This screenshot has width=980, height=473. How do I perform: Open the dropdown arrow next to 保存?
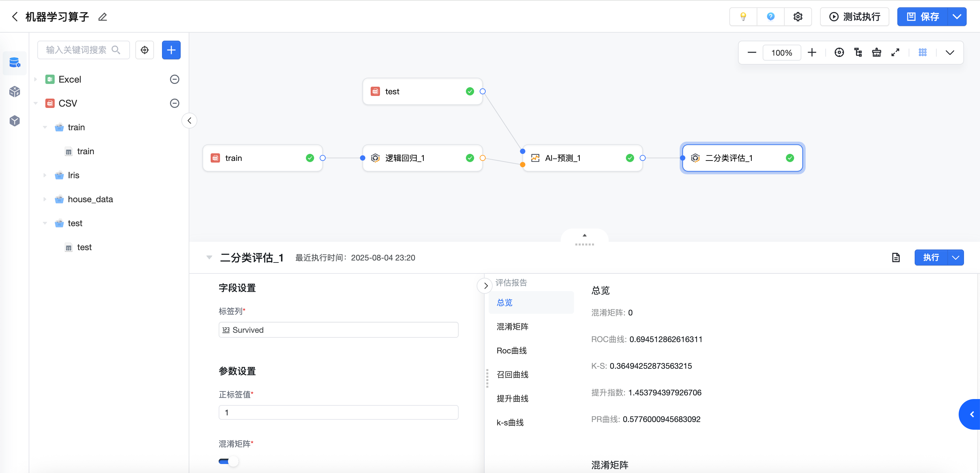tap(957, 17)
